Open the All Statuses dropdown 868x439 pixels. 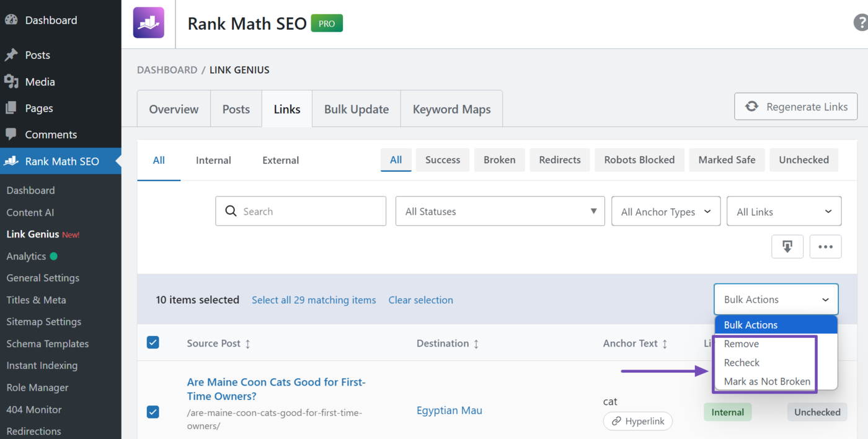500,211
